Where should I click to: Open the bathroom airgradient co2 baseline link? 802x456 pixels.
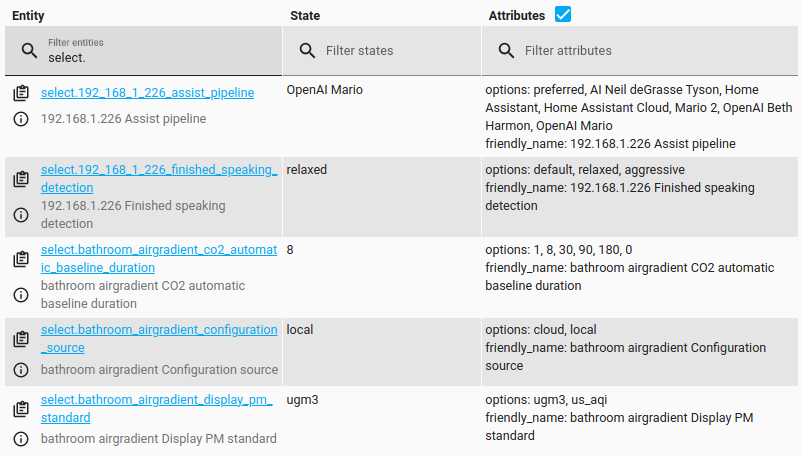point(158,250)
